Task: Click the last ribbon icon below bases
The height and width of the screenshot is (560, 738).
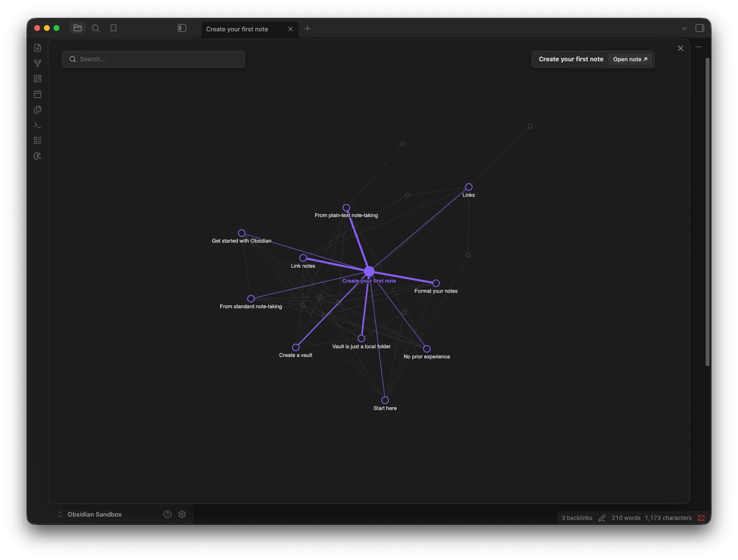Action: [x=38, y=156]
